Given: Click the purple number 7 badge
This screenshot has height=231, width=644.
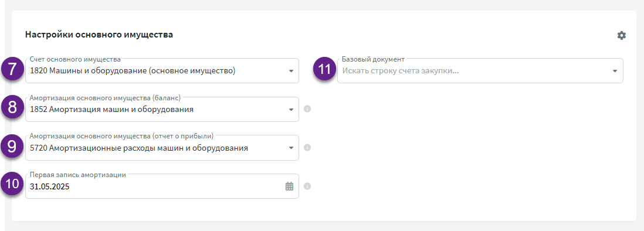Looking at the screenshot, I should click(x=12, y=69).
